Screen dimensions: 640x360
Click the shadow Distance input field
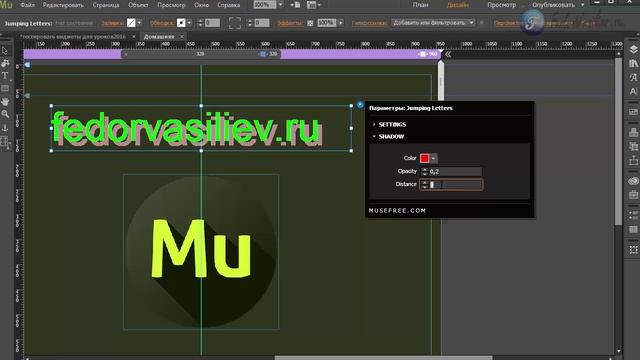coord(455,184)
